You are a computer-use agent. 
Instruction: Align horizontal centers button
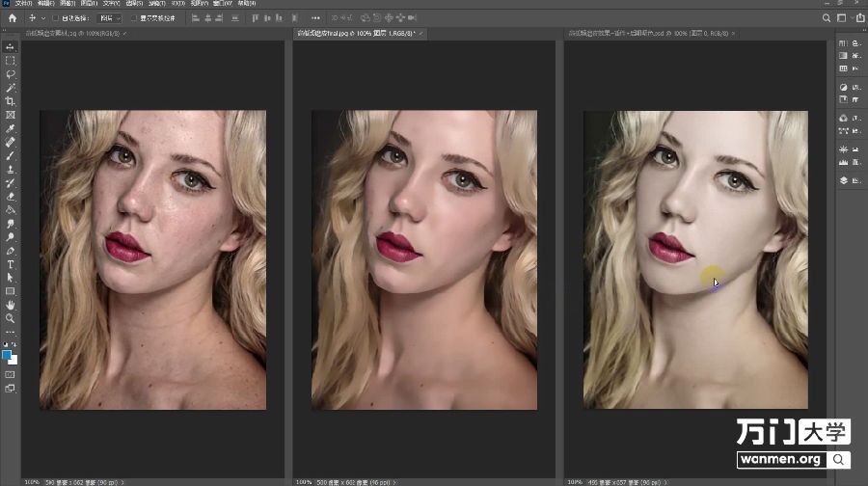[207, 18]
